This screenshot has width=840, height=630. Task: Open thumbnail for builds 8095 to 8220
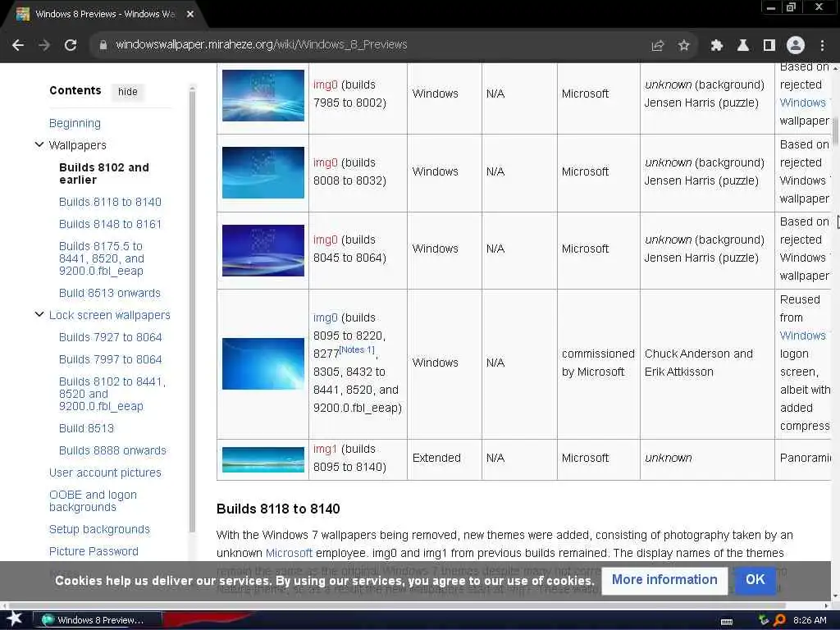(x=263, y=363)
